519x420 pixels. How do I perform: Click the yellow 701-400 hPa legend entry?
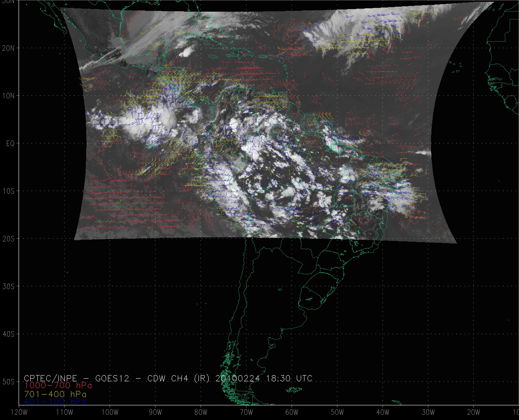click(x=55, y=394)
